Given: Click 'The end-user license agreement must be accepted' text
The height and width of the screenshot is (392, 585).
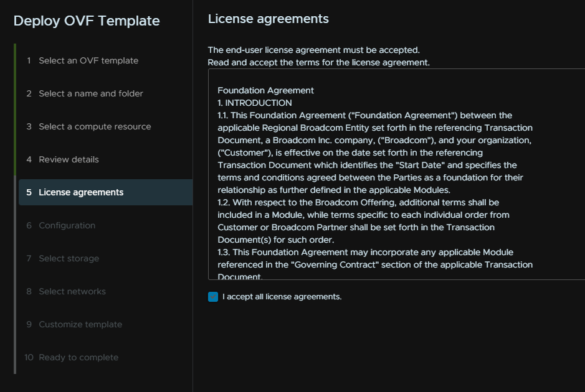Looking at the screenshot, I should coord(314,50).
